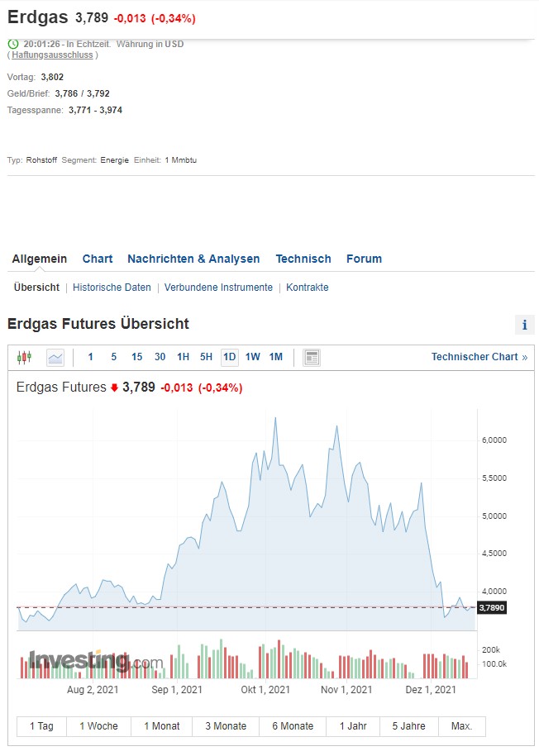This screenshot has height=756, width=539.
Task: Set chart range to 5 Jahre
Action: tap(409, 726)
